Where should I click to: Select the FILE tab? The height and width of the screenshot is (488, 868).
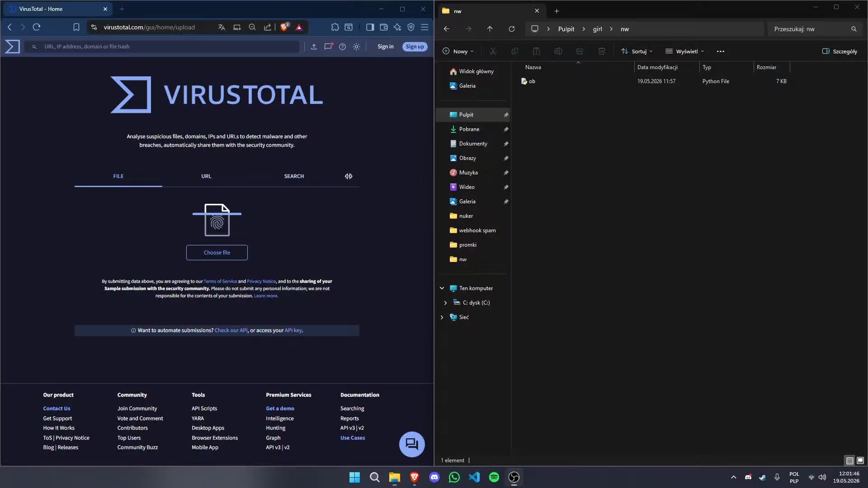click(x=118, y=176)
